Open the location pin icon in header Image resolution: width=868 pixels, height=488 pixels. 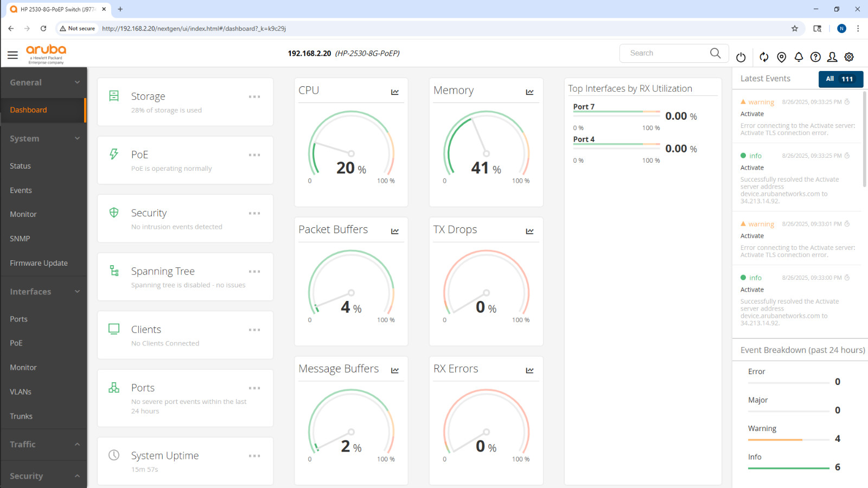[782, 57]
